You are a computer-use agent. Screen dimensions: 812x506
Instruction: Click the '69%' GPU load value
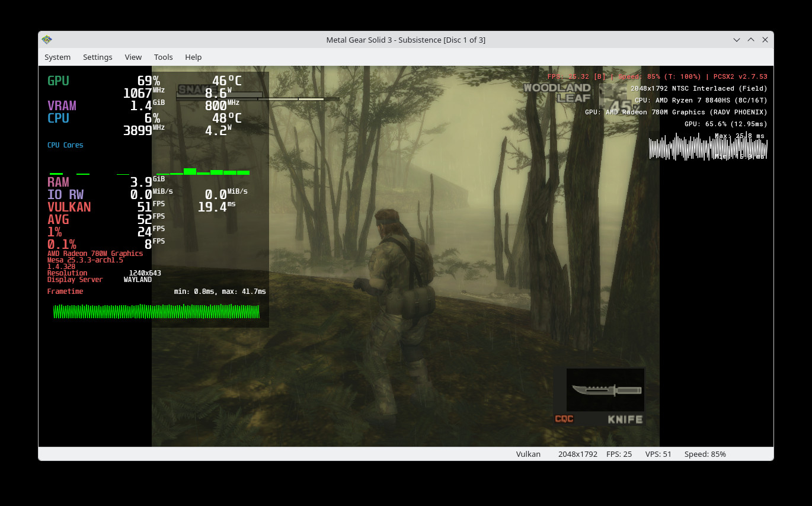point(148,81)
